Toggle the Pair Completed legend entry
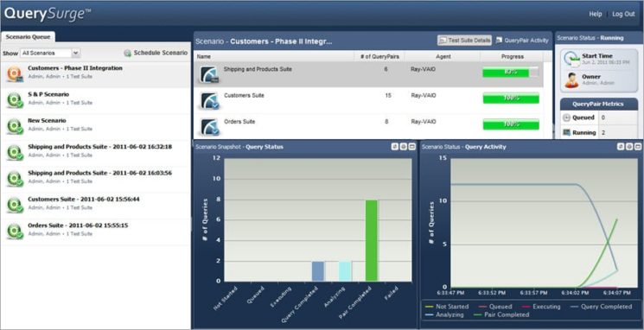 [x=501, y=314]
